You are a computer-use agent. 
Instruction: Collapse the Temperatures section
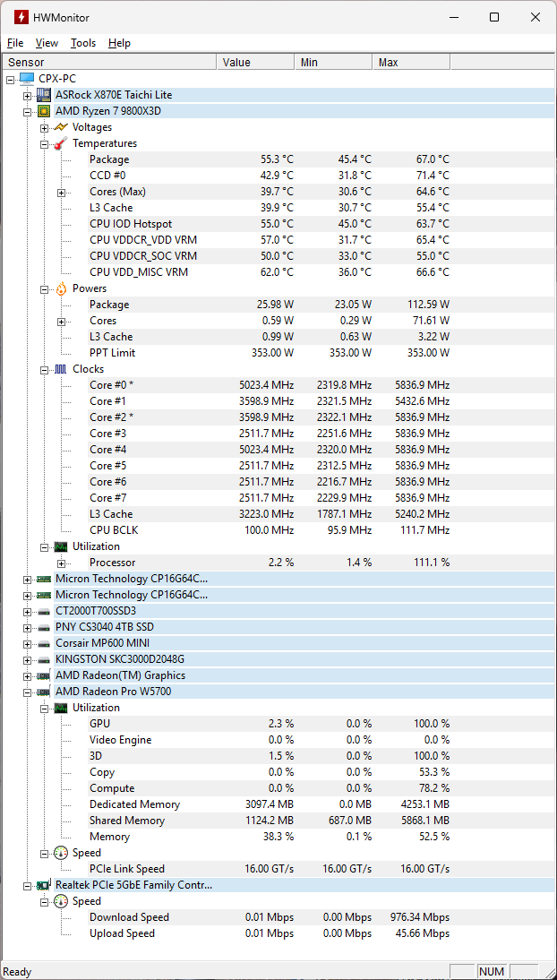pyautogui.click(x=45, y=143)
